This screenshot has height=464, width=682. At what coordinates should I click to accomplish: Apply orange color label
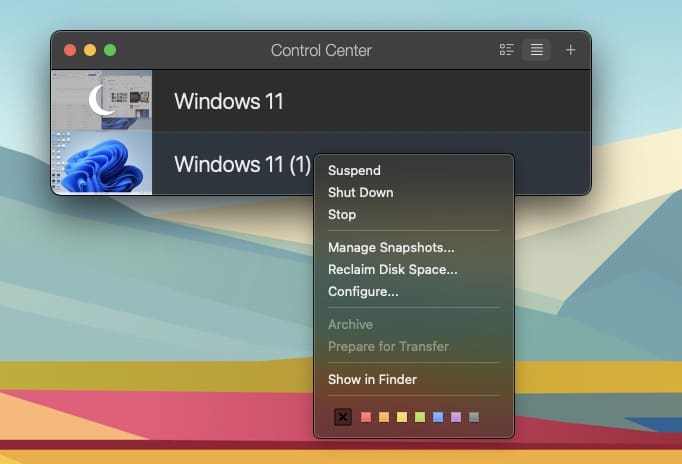(x=384, y=417)
